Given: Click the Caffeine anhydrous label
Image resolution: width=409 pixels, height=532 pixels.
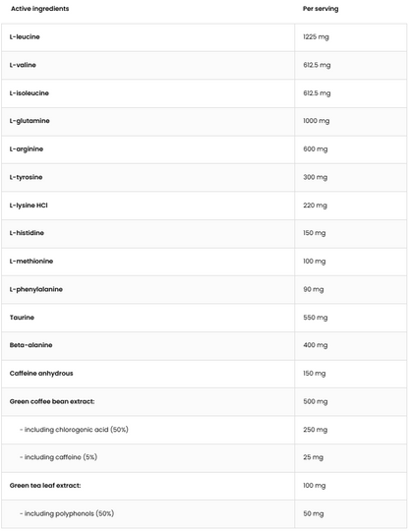Looking at the screenshot, I should [41, 374].
